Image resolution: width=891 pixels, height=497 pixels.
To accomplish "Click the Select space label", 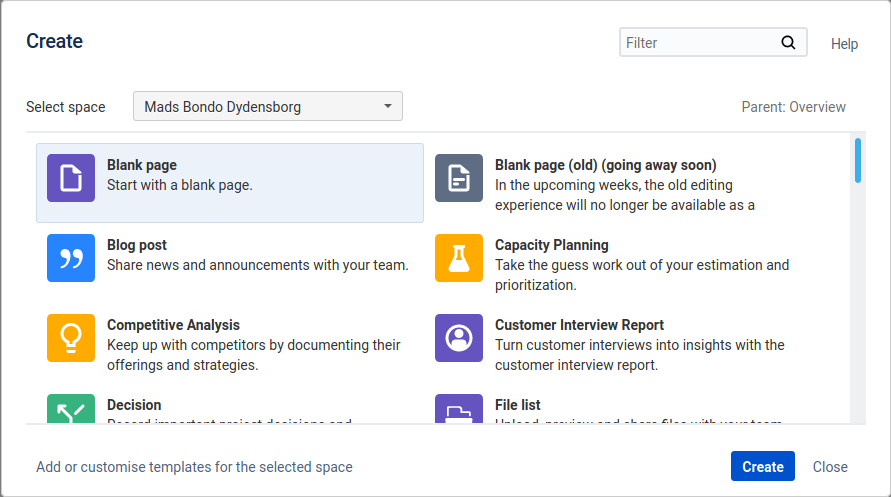I will (66, 107).
